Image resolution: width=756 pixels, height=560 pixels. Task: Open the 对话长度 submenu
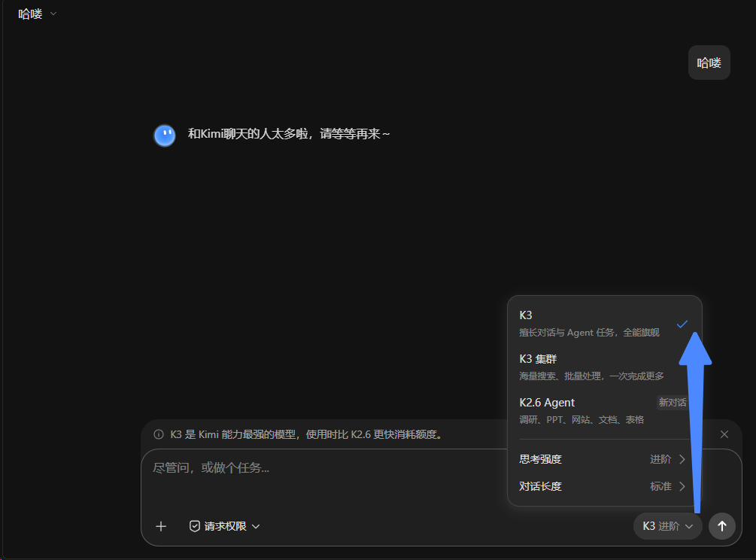click(x=604, y=486)
